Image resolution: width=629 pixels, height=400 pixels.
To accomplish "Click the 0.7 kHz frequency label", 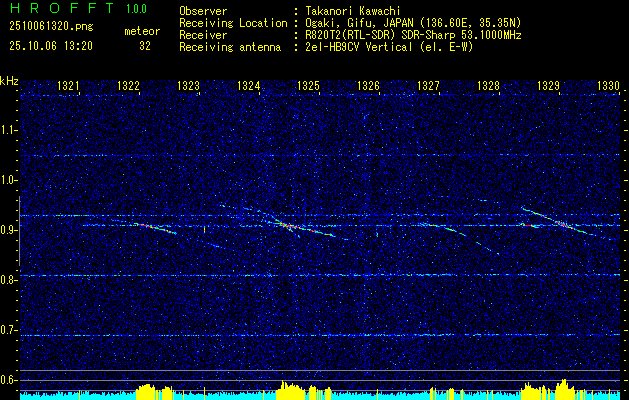I will pyautogui.click(x=9, y=330).
